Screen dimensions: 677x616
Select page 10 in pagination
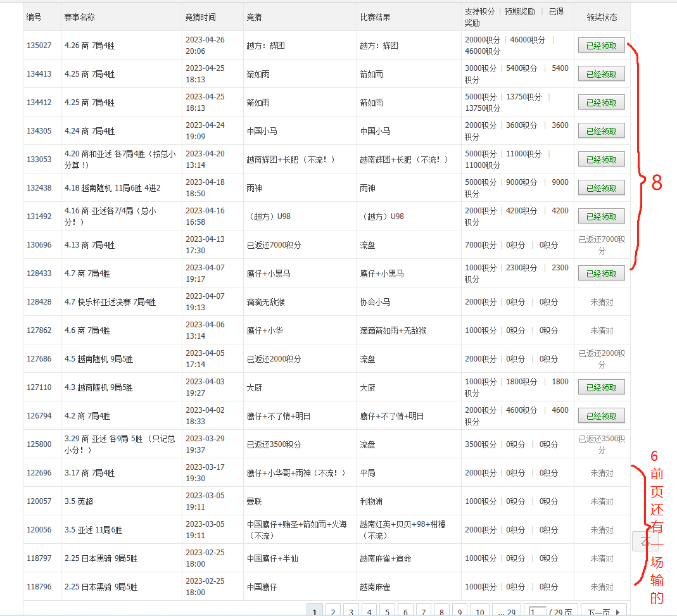(x=479, y=612)
